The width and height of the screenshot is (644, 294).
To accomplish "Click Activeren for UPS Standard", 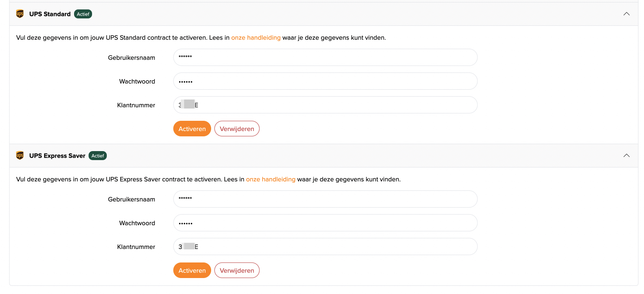I will click(x=192, y=129).
